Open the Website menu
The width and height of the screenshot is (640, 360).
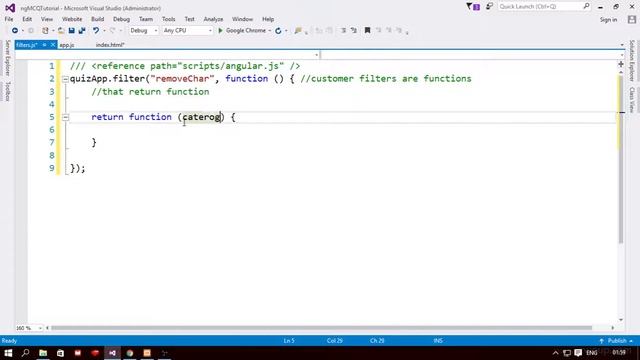tap(72, 19)
